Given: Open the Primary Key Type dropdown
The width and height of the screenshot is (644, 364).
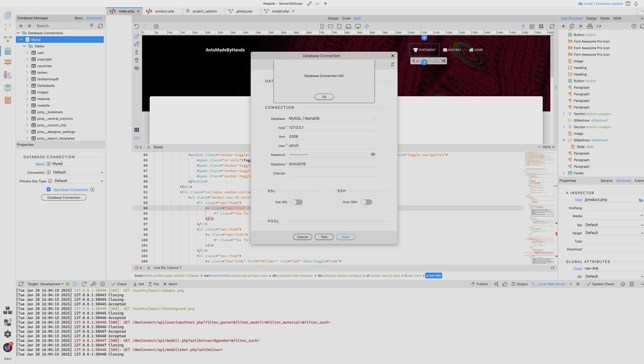Looking at the screenshot, I should [x=78, y=181].
